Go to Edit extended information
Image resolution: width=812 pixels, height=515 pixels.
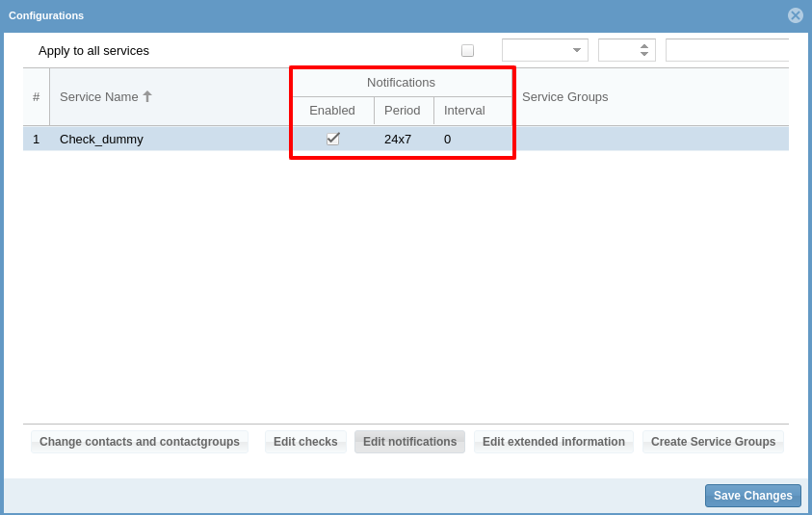coord(554,442)
